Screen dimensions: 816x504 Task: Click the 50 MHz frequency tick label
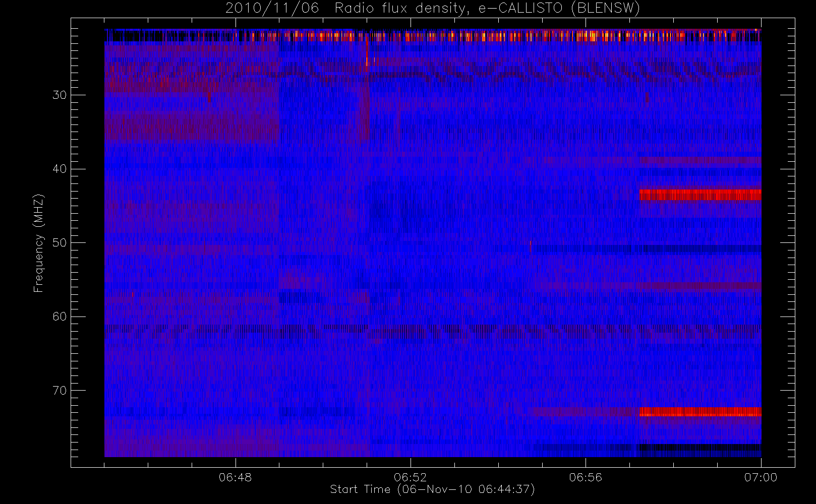pos(60,242)
